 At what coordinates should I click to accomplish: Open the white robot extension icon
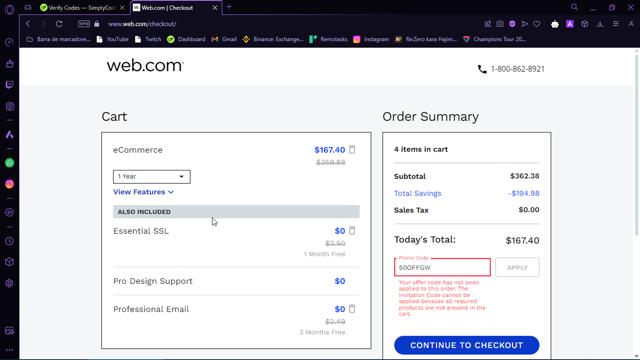(555, 24)
